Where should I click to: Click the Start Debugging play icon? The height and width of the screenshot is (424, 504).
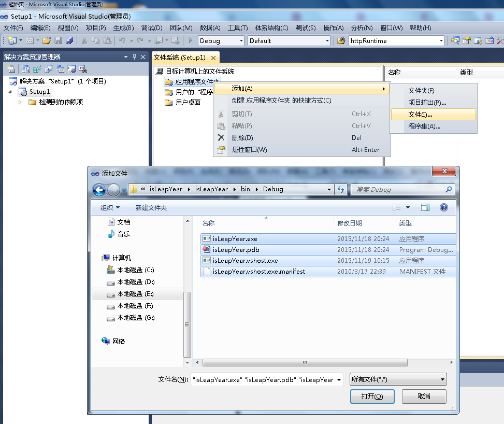(190, 40)
